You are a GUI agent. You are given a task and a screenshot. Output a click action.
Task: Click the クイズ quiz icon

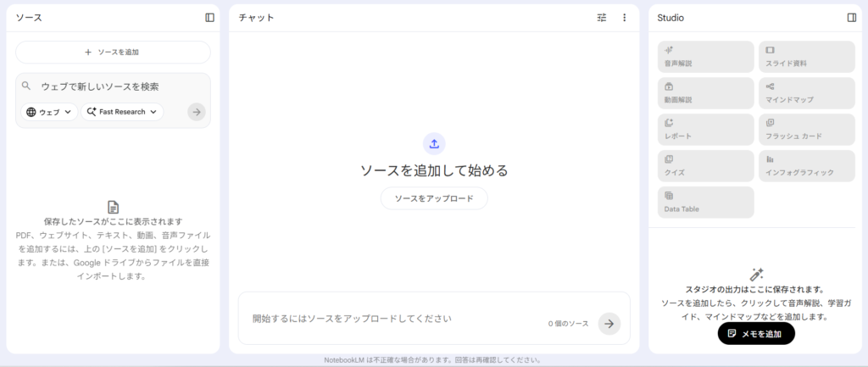pos(669,158)
